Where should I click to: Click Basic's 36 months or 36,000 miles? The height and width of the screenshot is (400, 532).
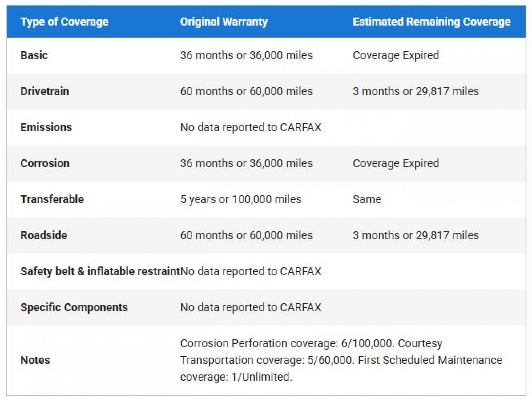pyautogui.click(x=246, y=55)
